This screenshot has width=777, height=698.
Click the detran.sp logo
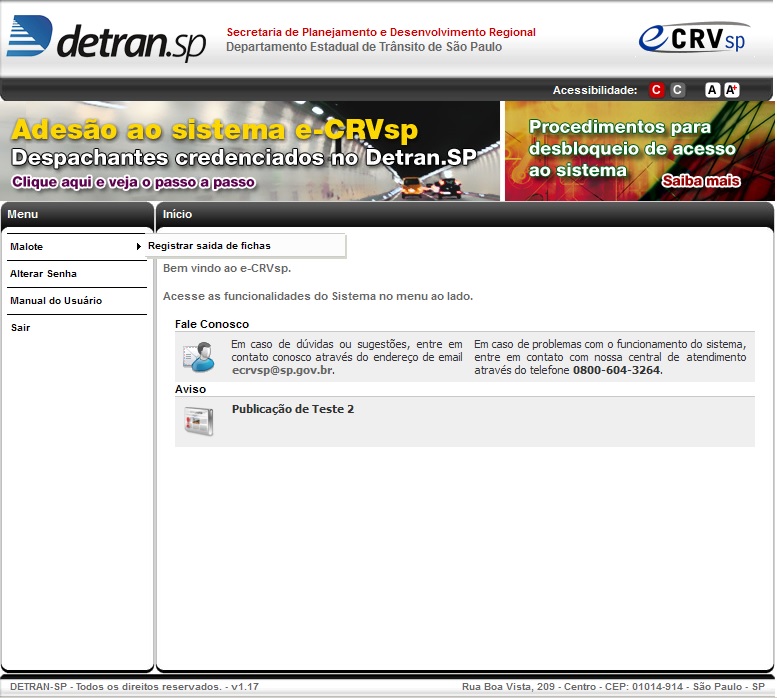106,38
